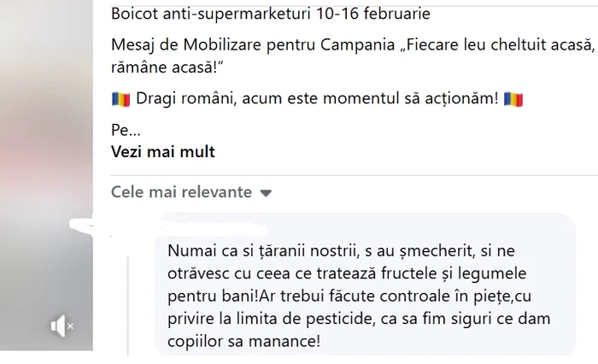
Task: Click the small x beside the speaker
Action: click(70, 326)
